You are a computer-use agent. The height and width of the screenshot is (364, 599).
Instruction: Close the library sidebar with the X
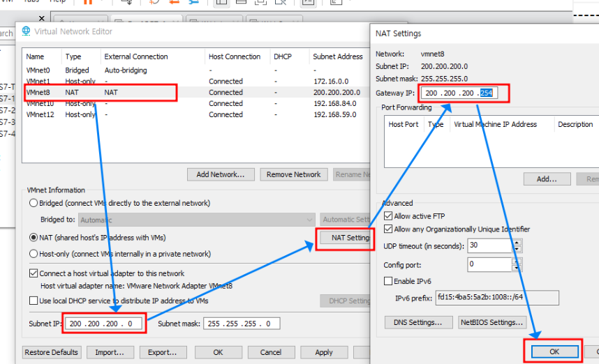click(42, 18)
